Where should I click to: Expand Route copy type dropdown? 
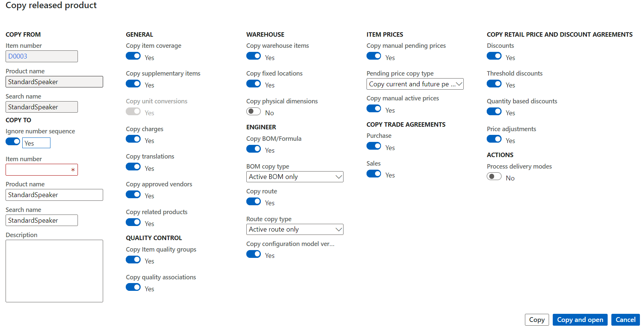click(x=295, y=229)
